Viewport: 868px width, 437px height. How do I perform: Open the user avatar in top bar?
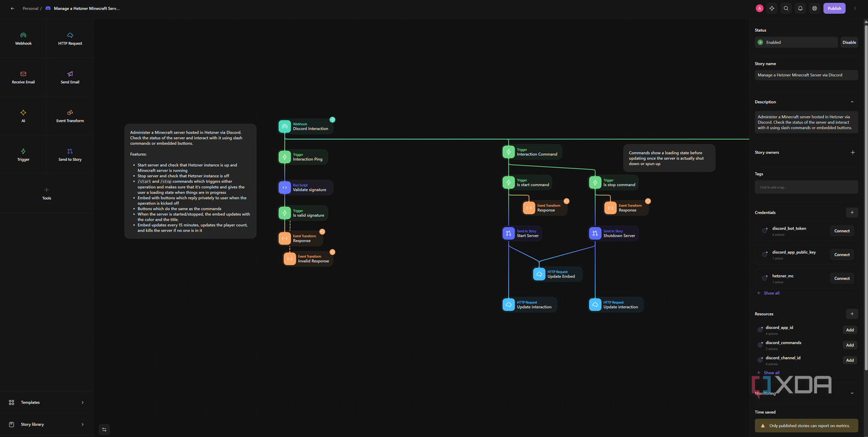[x=759, y=9]
